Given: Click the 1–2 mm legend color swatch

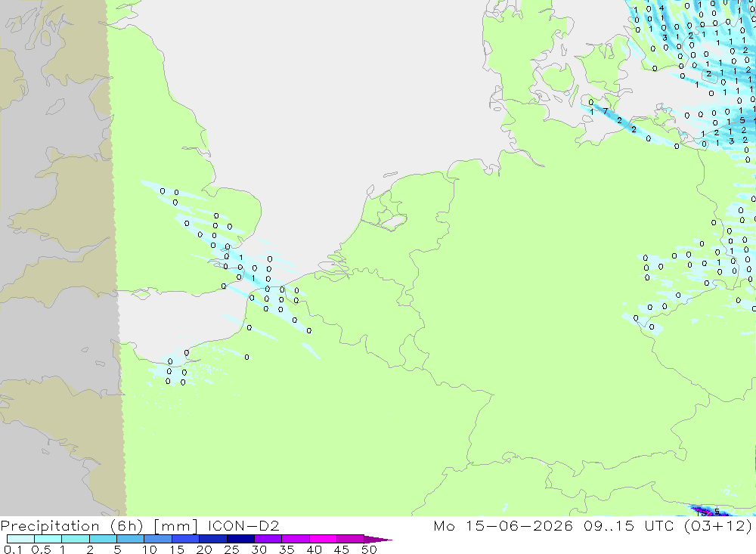Looking at the screenshot, I should (76, 539).
